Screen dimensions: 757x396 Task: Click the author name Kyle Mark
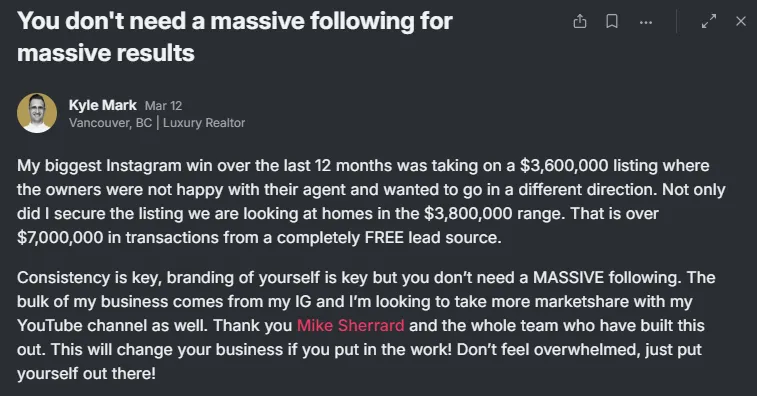coord(102,105)
